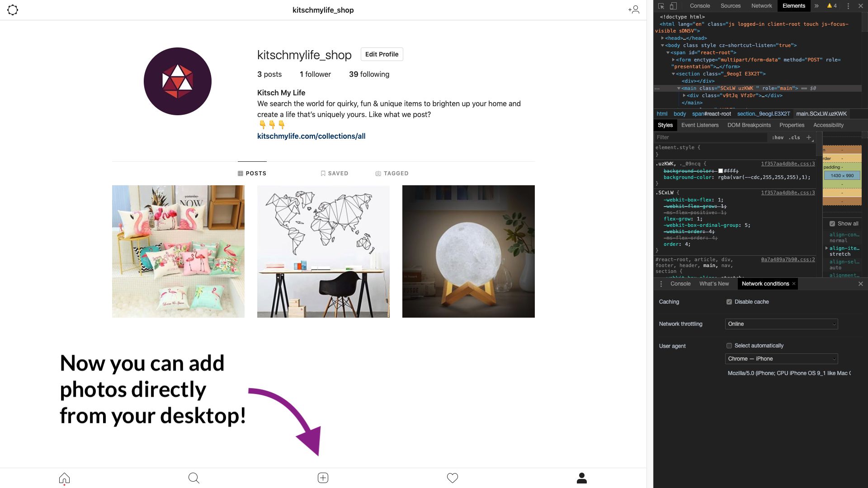Go to the home feed icon
This screenshot has width=868, height=488.
point(64,478)
